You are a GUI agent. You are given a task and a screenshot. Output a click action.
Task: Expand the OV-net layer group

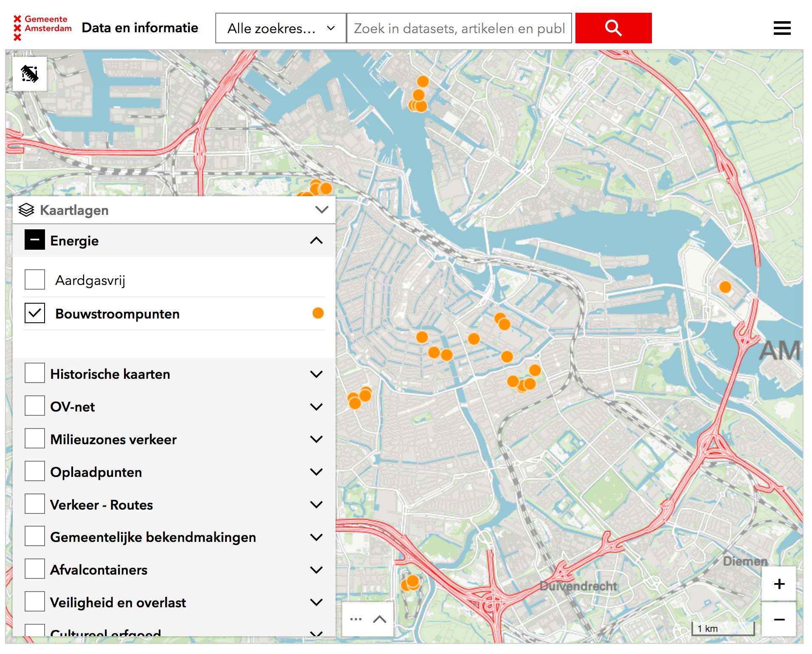(316, 406)
